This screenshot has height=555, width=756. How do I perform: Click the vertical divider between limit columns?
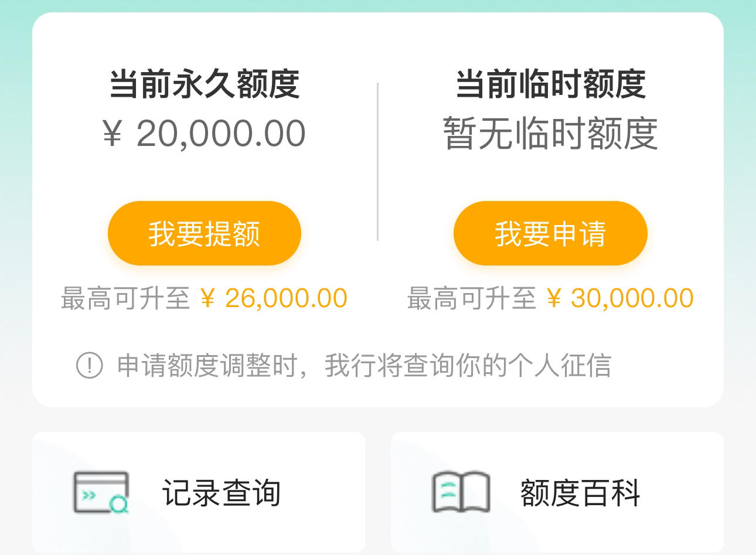click(x=377, y=162)
